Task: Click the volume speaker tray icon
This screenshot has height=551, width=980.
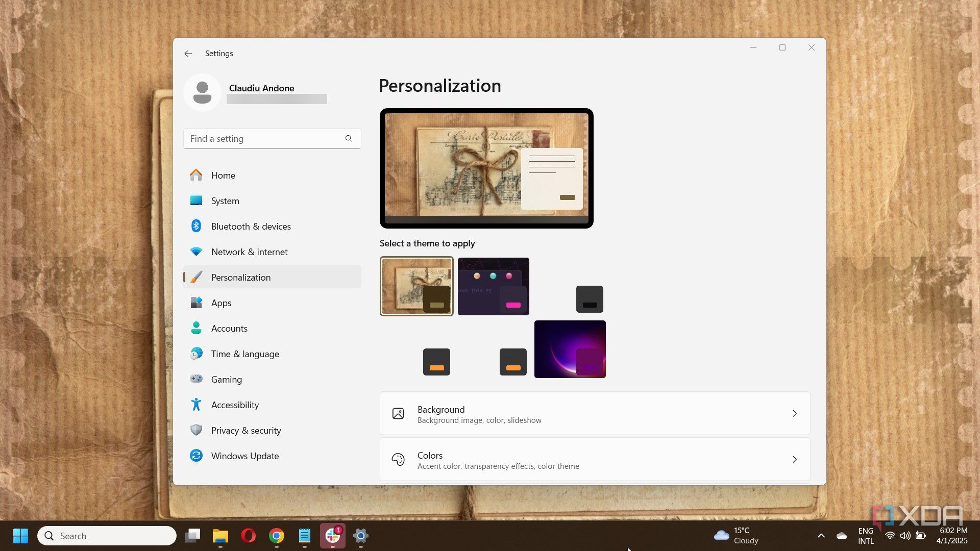Action: click(905, 536)
